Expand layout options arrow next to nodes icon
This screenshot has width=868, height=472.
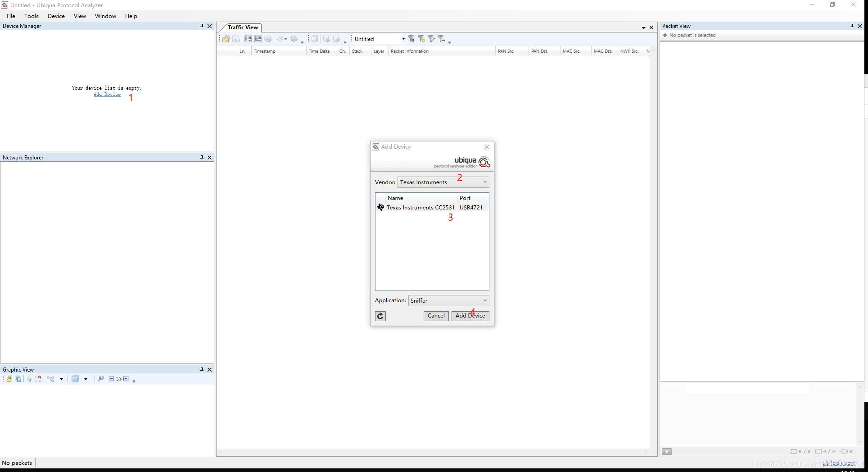tap(61, 379)
